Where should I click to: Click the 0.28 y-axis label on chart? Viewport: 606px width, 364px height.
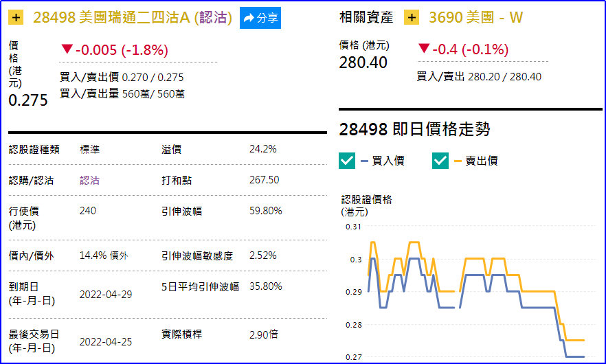(x=353, y=325)
